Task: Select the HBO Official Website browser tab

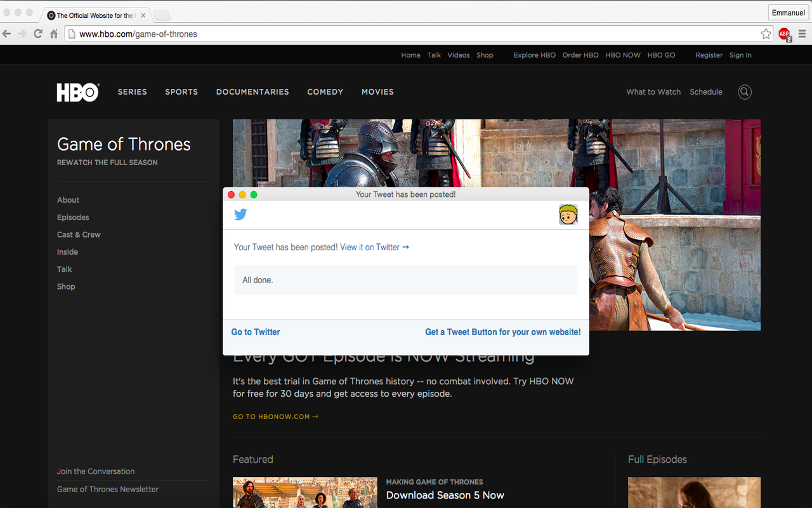Action: point(94,15)
